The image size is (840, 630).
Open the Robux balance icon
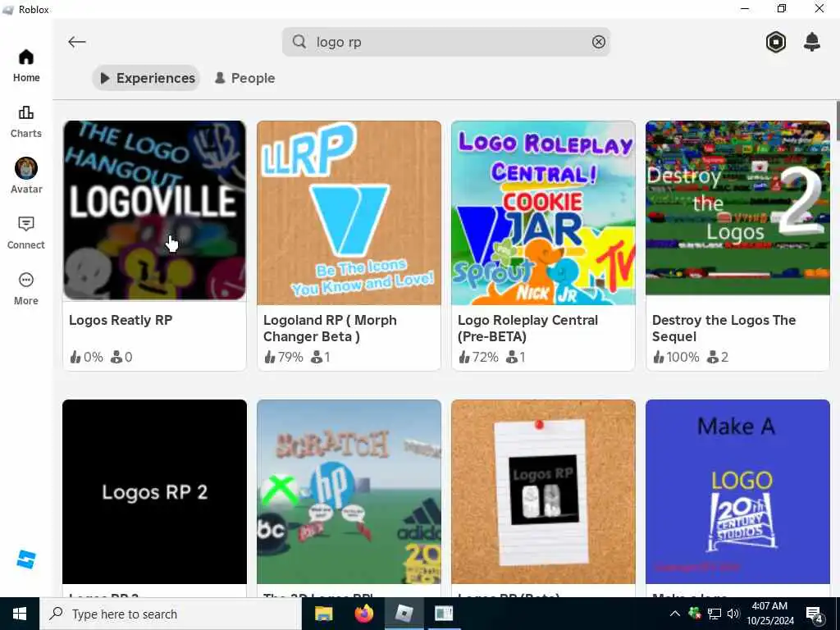click(x=775, y=42)
